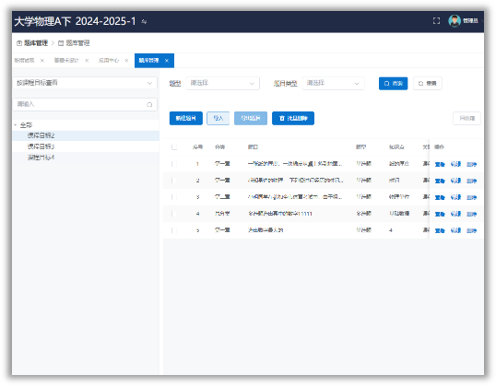Click 删除 link in row 5
The height and width of the screenshot is (386, 496).
click(472, 230)
